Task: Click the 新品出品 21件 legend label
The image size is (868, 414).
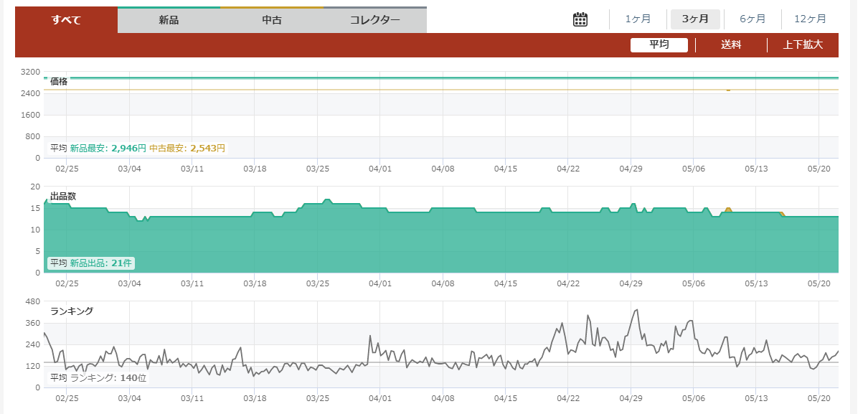Action: click(100, 263)
